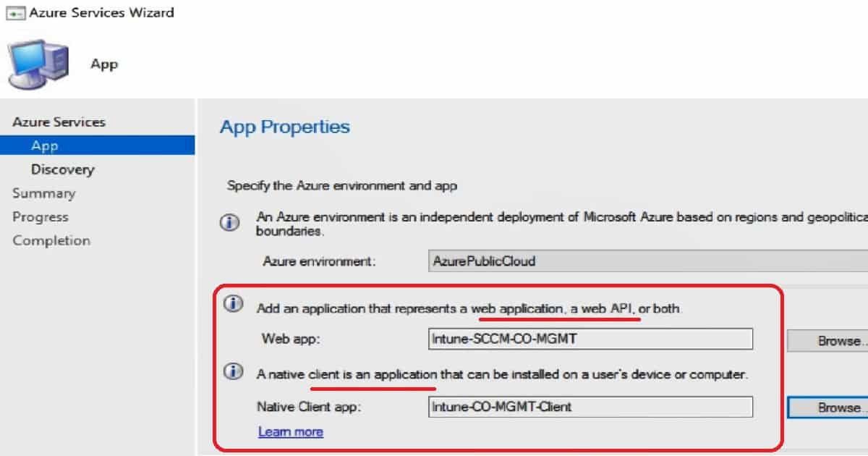
Task: Jump to the Completion step
Action: click(x=51, y=240)
